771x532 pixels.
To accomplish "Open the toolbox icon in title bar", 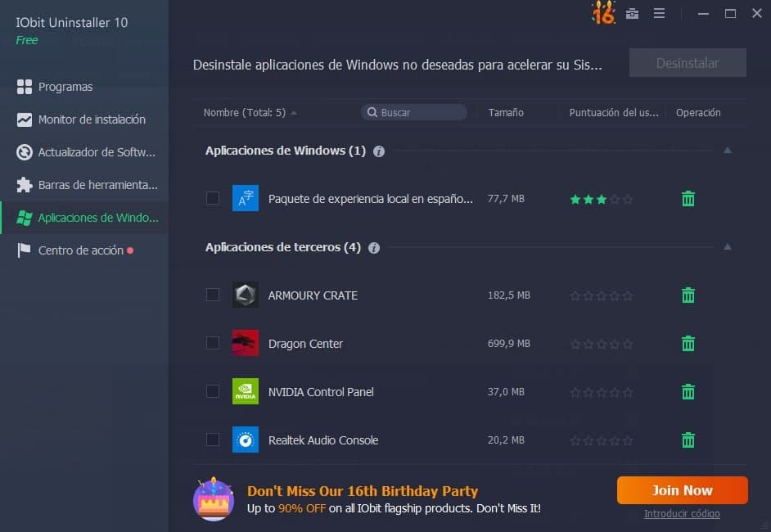I will point(632,14).
